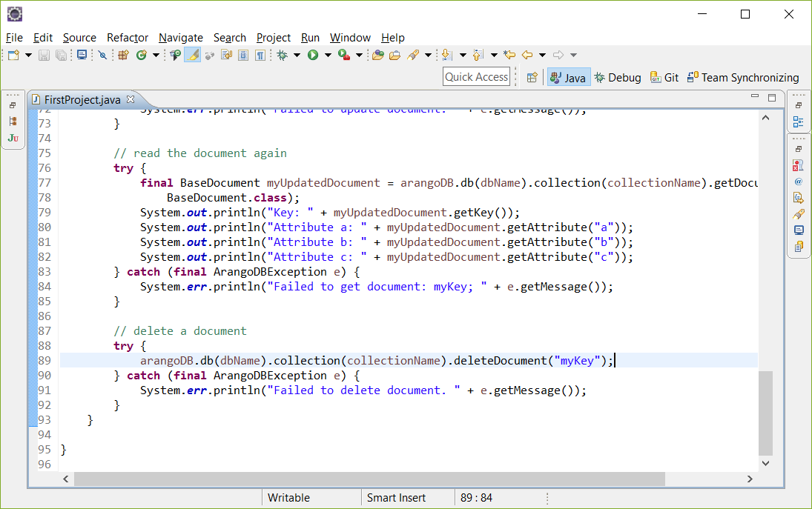The height and width of the screenshot is (509, 812).
Task: Click the Save All icon
Action: coord(61,55)
